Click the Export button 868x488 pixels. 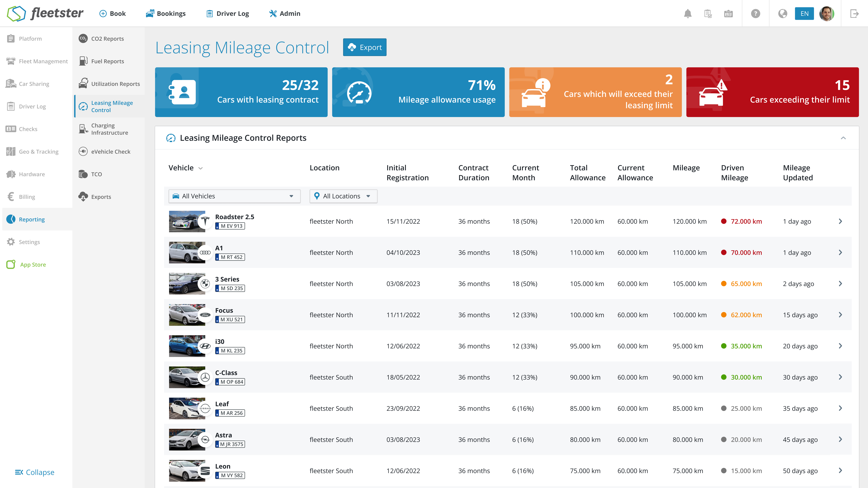[x=365, y=47]
